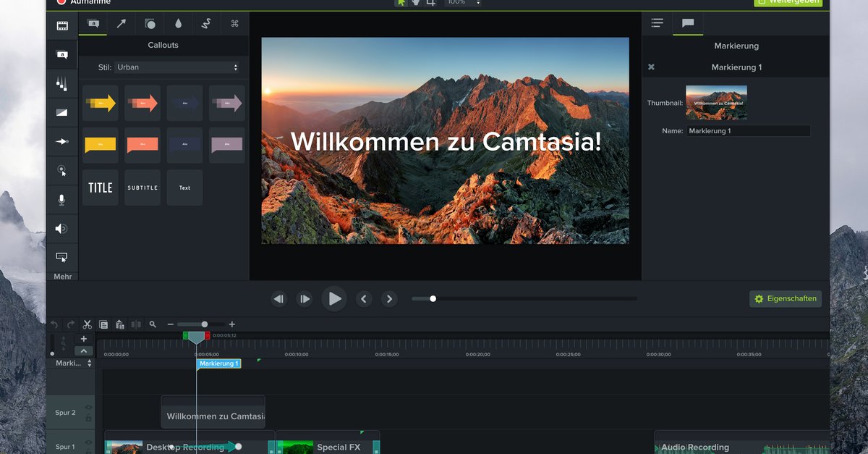Open the sidebar panel with vertical bars icon
Viewport: 868px width, 454px height.
coord(62,83)
